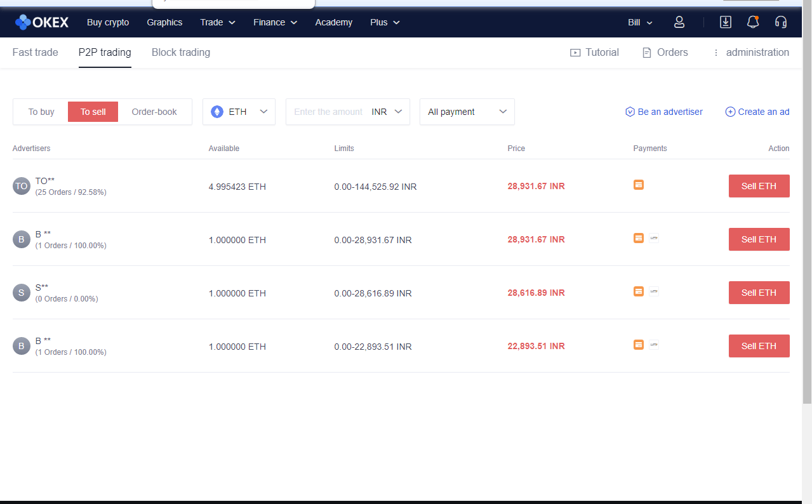The height and width of the screenshot is (504, 812).
Task: Click the vertical page scrollbar
Action: pyautogui.click(x=807, y=202)
